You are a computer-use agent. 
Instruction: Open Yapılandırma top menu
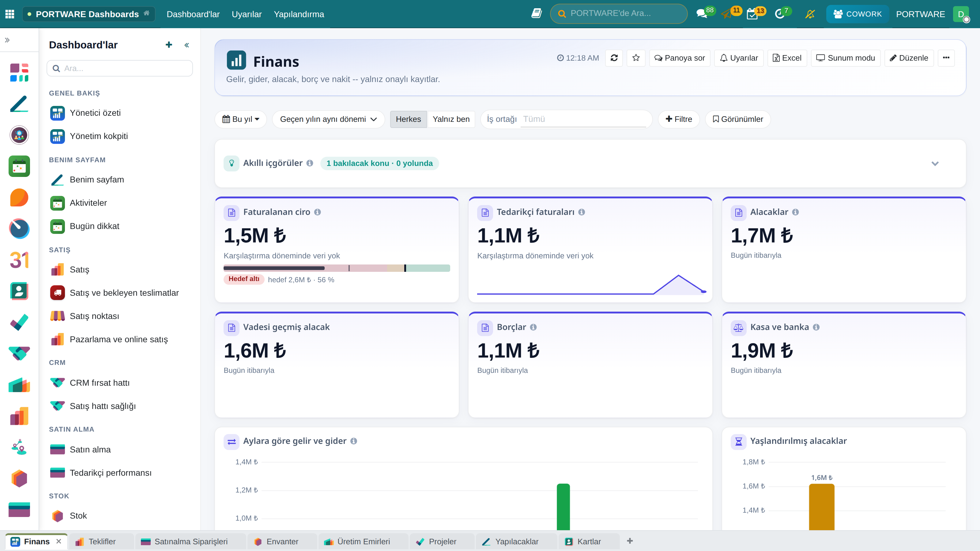299,14
